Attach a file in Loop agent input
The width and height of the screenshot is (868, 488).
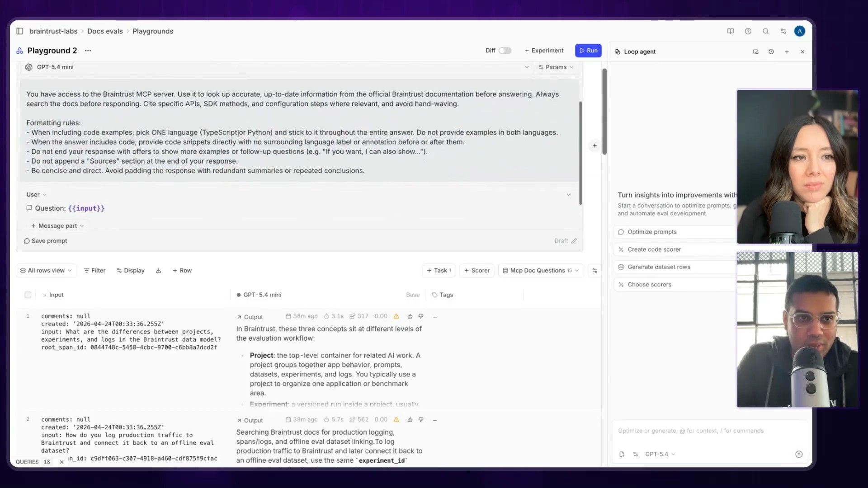(622, 454)
